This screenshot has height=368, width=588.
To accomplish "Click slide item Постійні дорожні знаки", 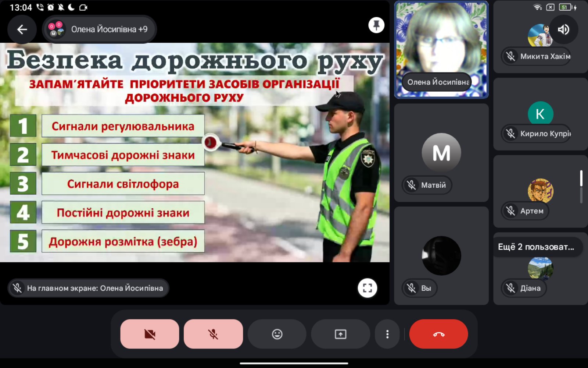I will point(123,213).
